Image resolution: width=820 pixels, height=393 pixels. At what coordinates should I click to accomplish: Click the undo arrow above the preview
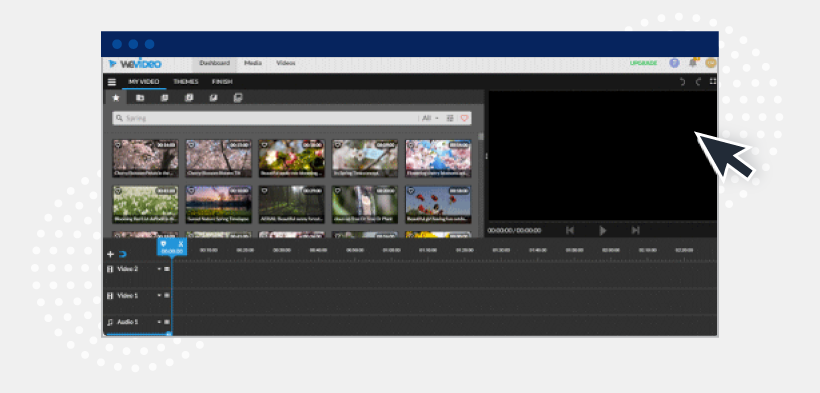tap(682, 82)
